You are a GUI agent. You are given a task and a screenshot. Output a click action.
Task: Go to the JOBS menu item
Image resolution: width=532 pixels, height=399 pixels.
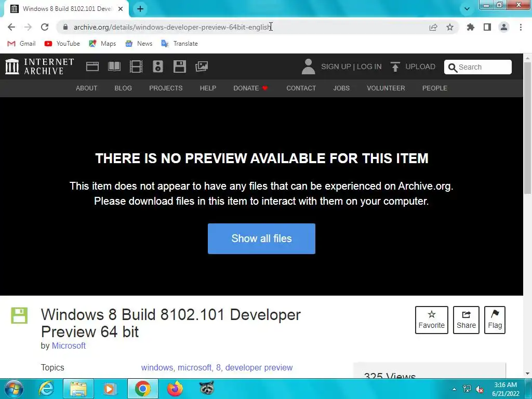coord(341,88)
